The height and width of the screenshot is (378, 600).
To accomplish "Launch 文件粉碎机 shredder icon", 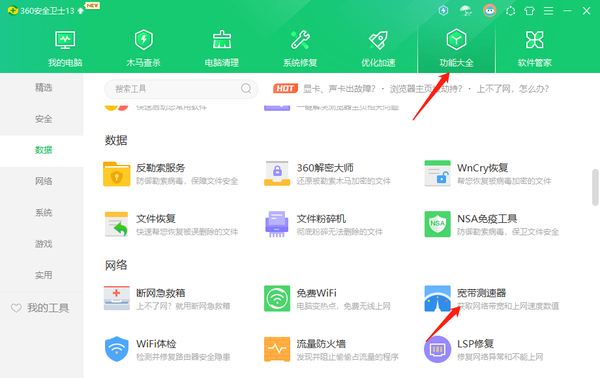I will 277,224.
